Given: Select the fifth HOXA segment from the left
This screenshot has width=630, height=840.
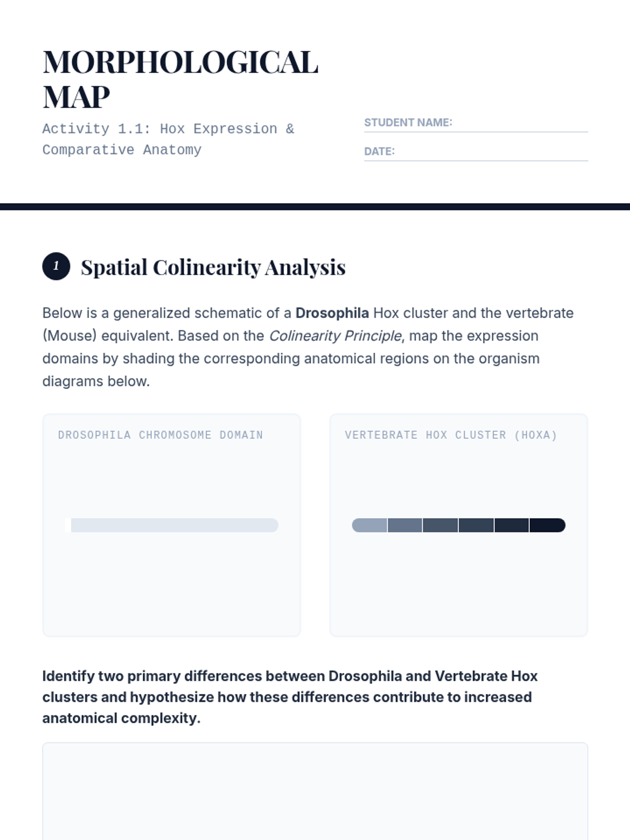Looking at the screenshot, I should click(x=511, y=525).
